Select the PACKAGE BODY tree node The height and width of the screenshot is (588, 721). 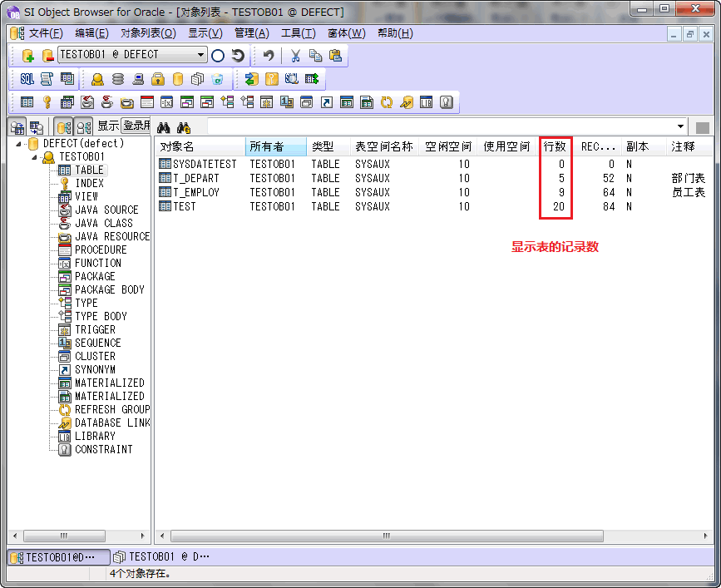110,289
